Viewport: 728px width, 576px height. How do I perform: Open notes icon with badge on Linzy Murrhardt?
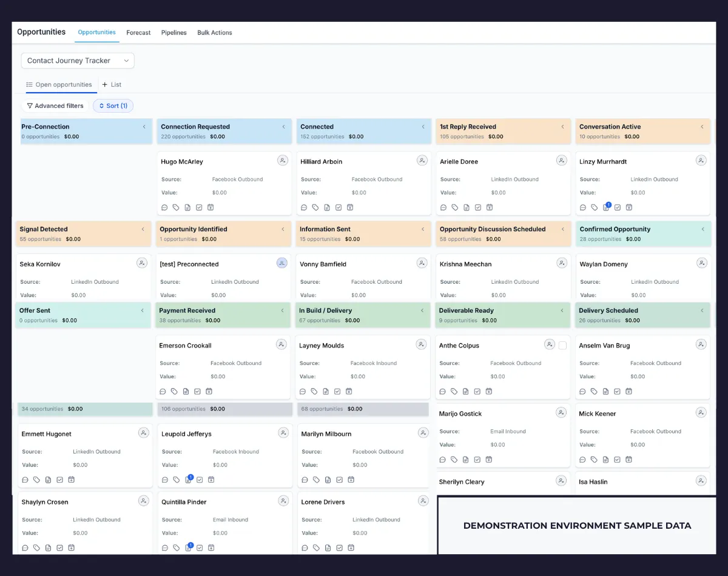coord(606,207)
